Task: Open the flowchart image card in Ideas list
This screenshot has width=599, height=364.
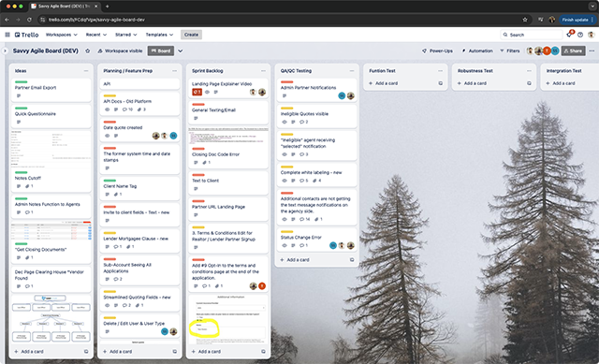Action: [x=51, y=318]
